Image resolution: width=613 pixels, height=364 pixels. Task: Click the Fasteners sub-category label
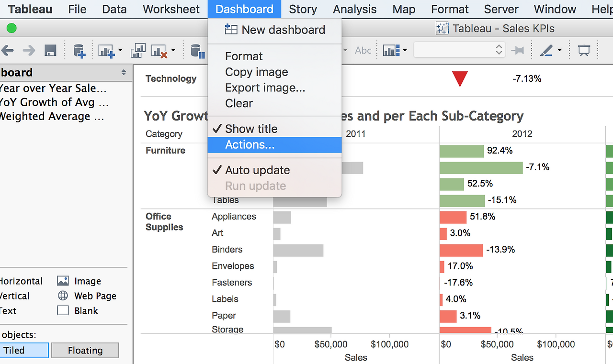(232, 282)
